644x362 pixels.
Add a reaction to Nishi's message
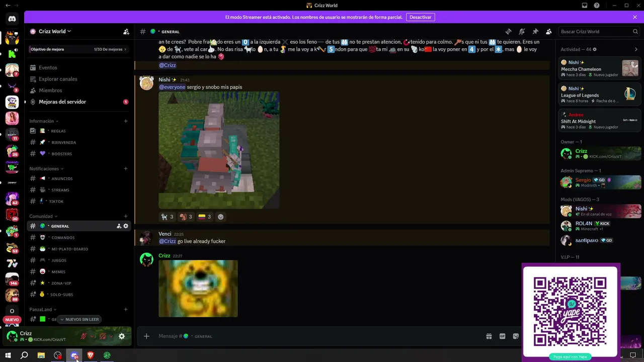coord(220,217)
